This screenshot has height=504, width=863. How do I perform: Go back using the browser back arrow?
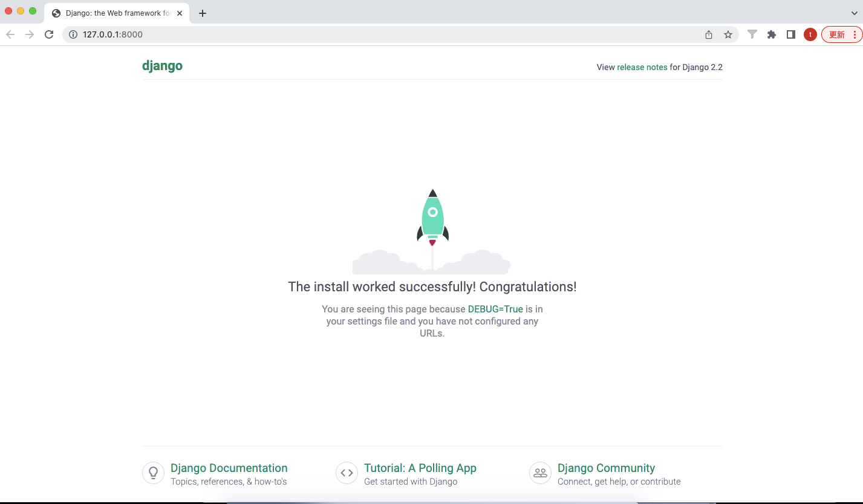(10, 34)
